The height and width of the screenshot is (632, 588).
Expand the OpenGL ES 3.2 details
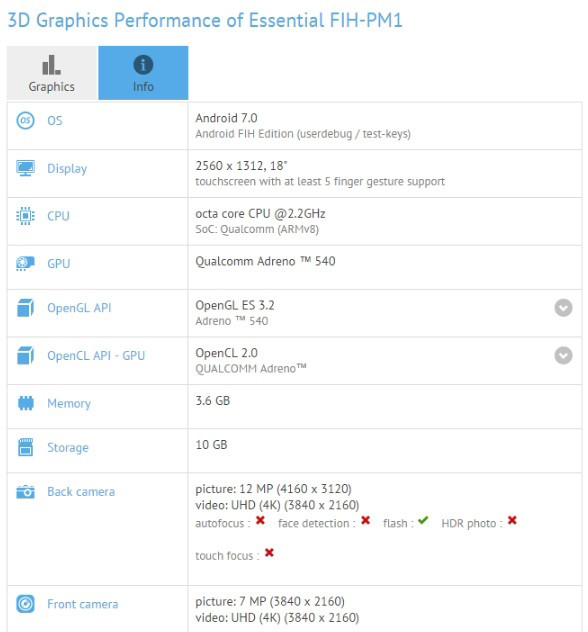pyautogui.click(x=563, y=308)
